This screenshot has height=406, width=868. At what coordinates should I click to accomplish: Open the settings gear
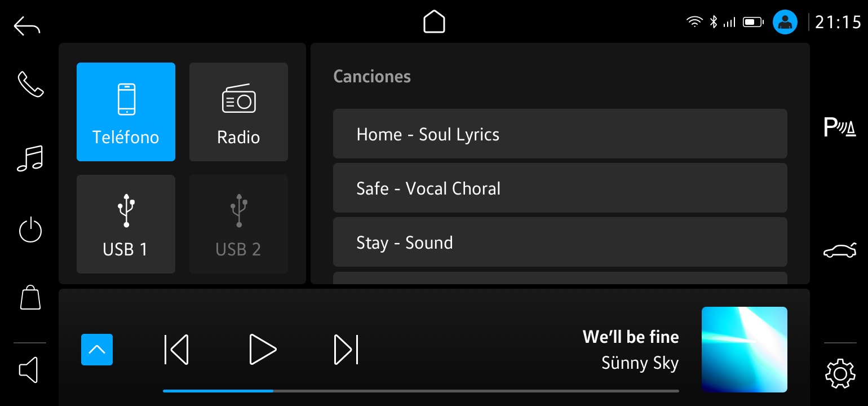pos(839,373)
